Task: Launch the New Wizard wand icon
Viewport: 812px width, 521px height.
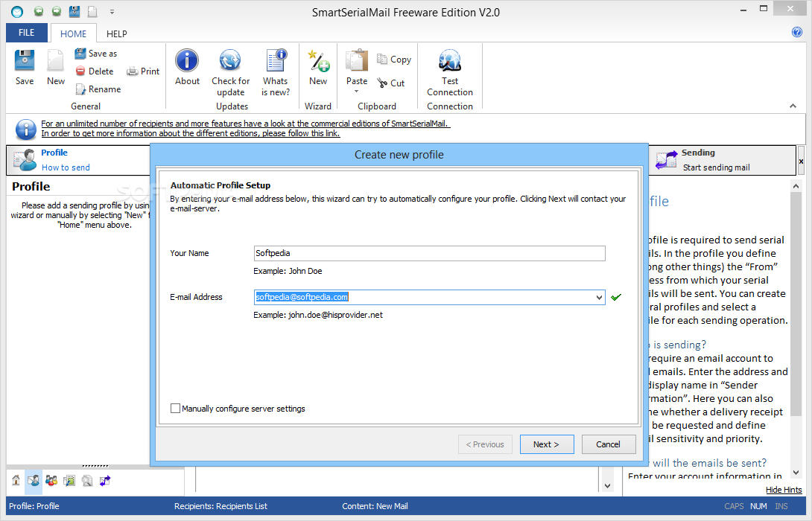Action: tap(318, 60)
